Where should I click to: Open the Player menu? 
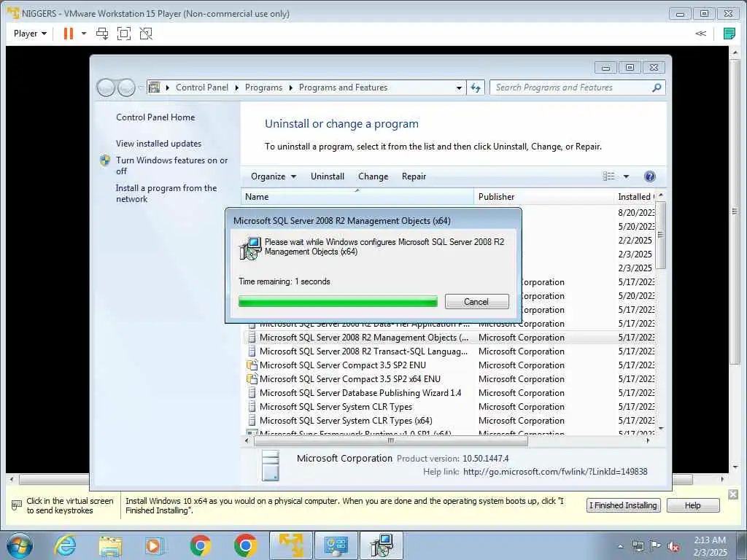tap(29, 34)
